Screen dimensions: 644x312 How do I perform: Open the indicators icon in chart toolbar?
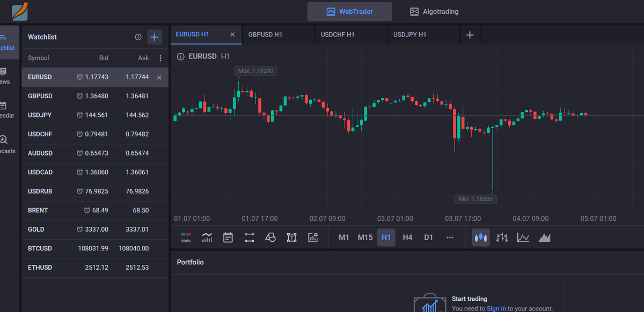[x=207, y=237]
